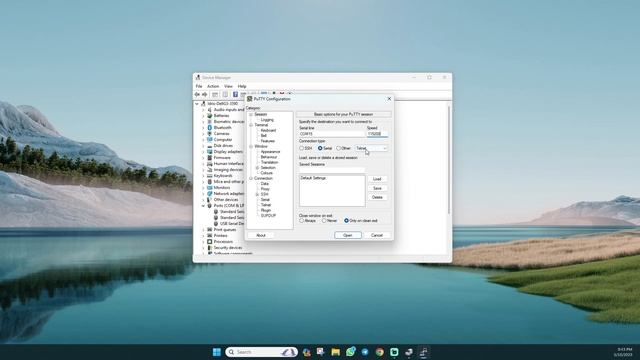Click the Save session button in PuTTY

pyautogui.click(x=377, y=188)
